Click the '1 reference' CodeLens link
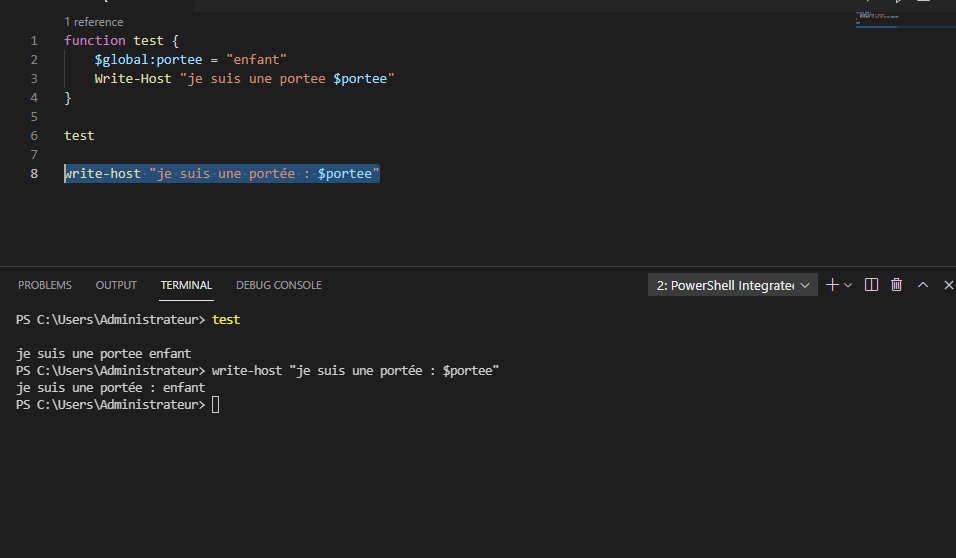956x558 pixels. (x=94, y=22)
